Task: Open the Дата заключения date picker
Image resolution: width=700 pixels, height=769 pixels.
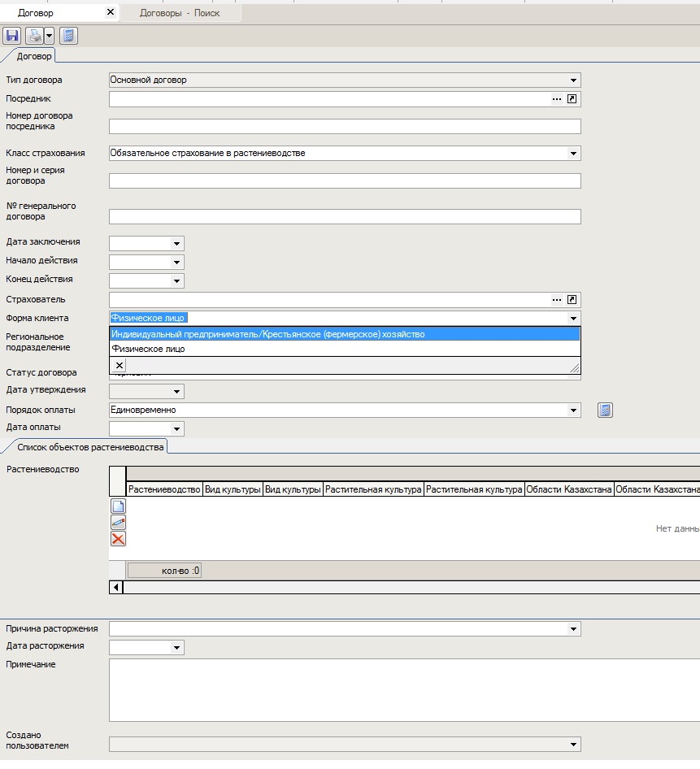Action: pos(176,243)
